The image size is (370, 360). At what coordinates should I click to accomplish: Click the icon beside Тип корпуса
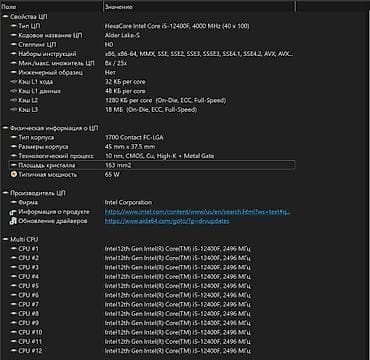click(x=14, y=137)
